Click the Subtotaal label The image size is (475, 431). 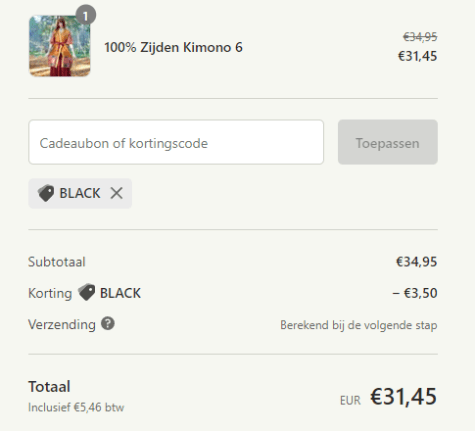(57, 262)
